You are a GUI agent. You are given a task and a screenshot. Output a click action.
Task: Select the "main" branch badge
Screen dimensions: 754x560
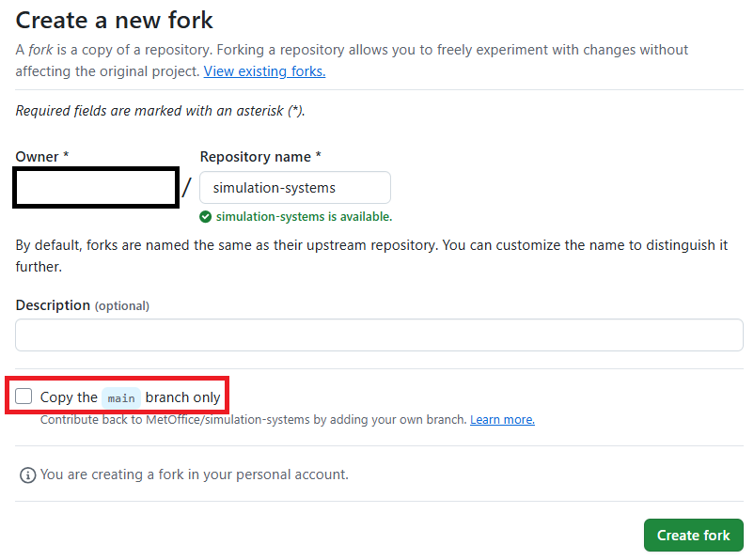pos(120,397)
